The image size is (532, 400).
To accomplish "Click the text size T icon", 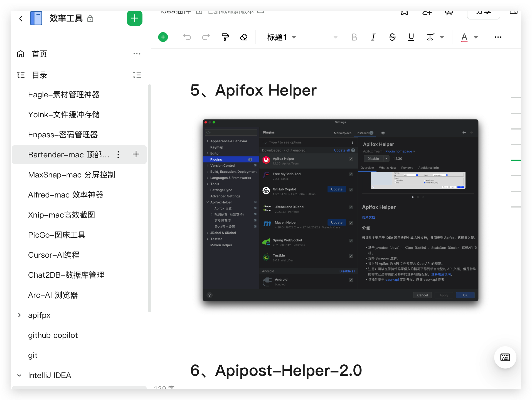I will (x=430, y=37).
